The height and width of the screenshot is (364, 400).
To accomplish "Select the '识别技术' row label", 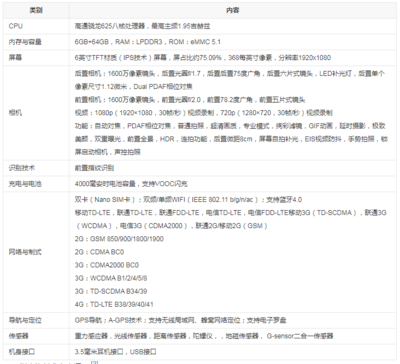I will [x=22, y=168].
